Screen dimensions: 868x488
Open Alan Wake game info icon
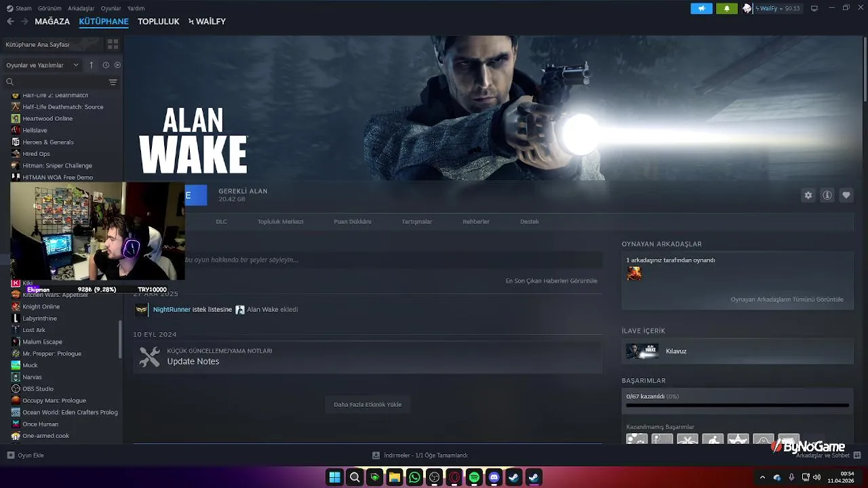827,195
